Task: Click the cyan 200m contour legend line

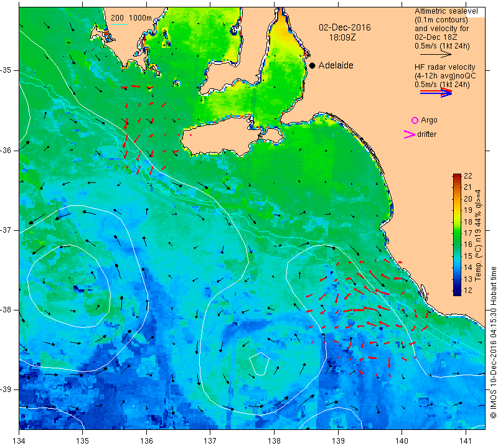Action: 120,24
